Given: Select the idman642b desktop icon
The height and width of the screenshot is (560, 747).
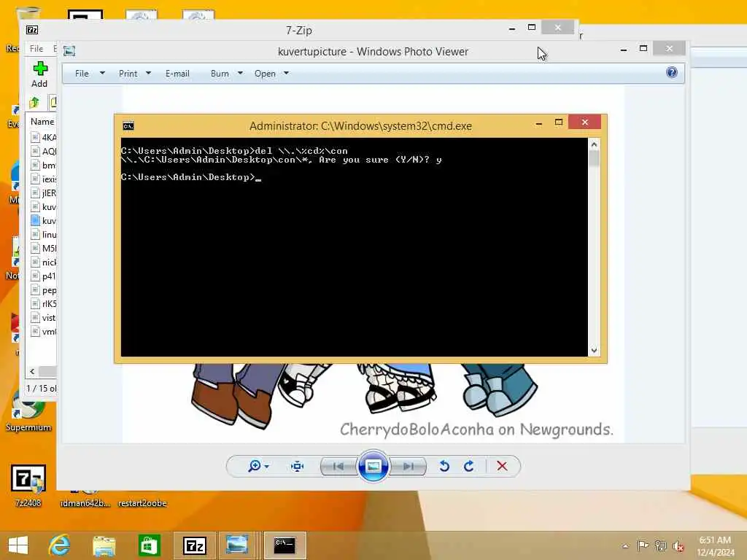Looking at the screenshot, I should [85, 503].
